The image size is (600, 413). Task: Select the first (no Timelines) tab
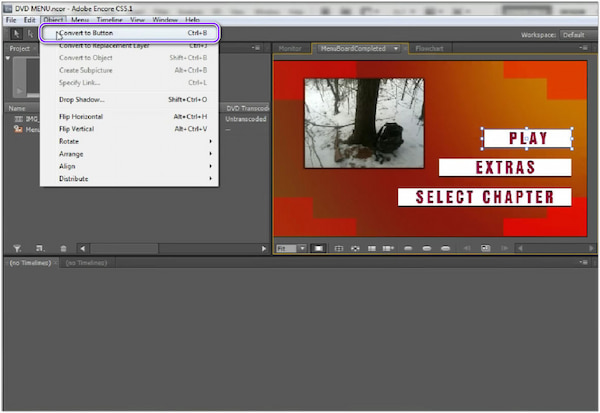point(30,263)
